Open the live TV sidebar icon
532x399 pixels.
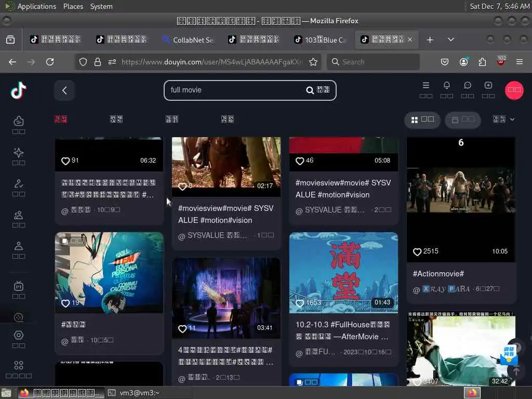point(19,286)
